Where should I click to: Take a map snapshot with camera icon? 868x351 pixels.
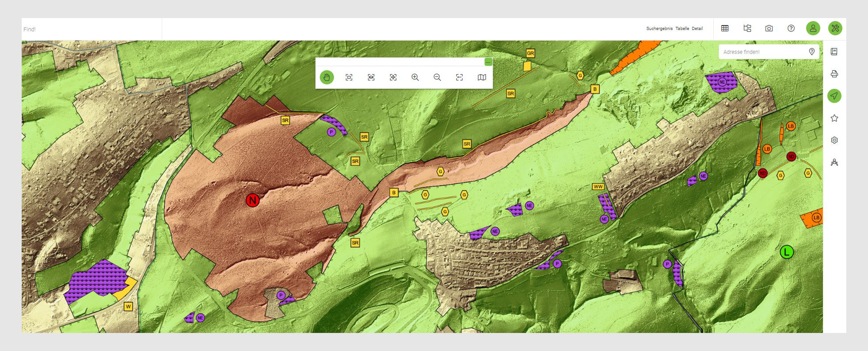click(x=769, y=28)
